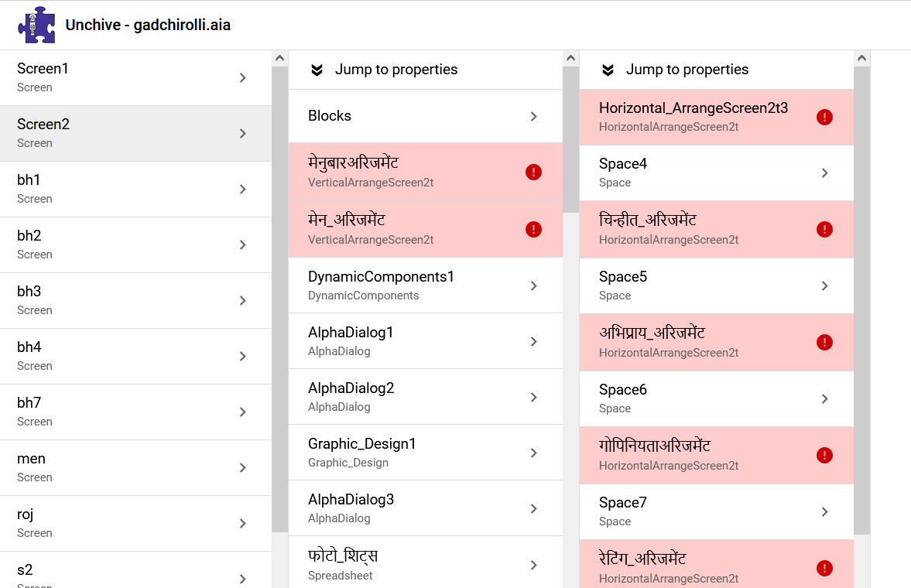
Task: Click the error icon on रेटिंग_अरिजमेंट
Action: pos(824,568)
